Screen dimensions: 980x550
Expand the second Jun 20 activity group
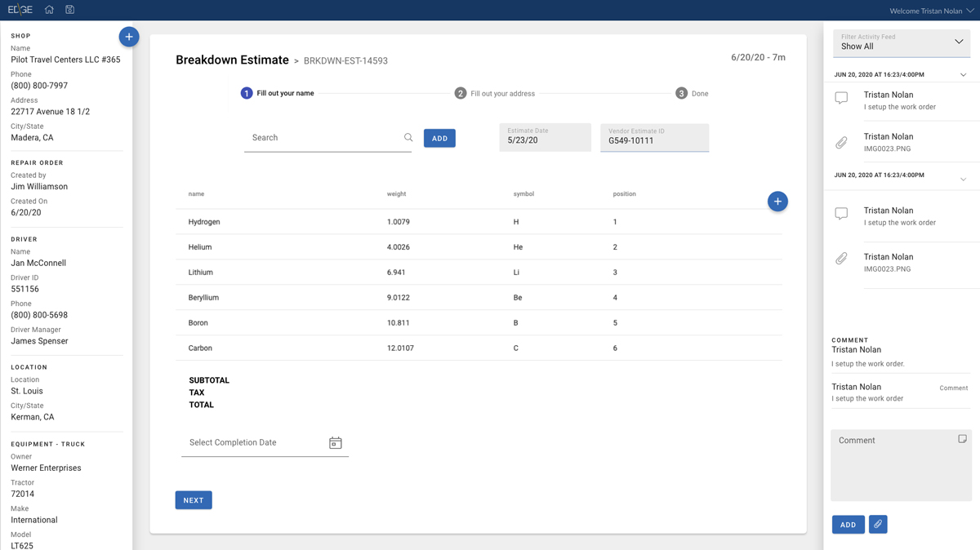point(963,179)
